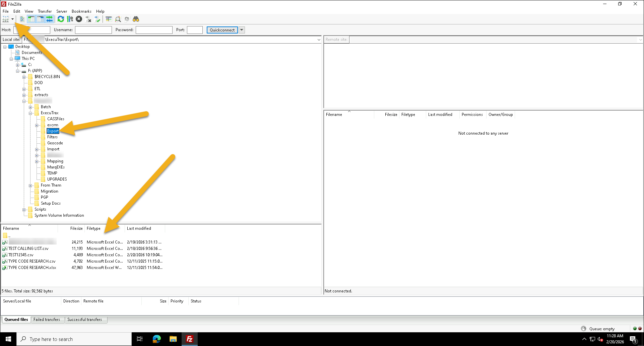Screen dimensions: 644x346
Task: Open the Quickconnect history dropdown
Action: point(242,30)
